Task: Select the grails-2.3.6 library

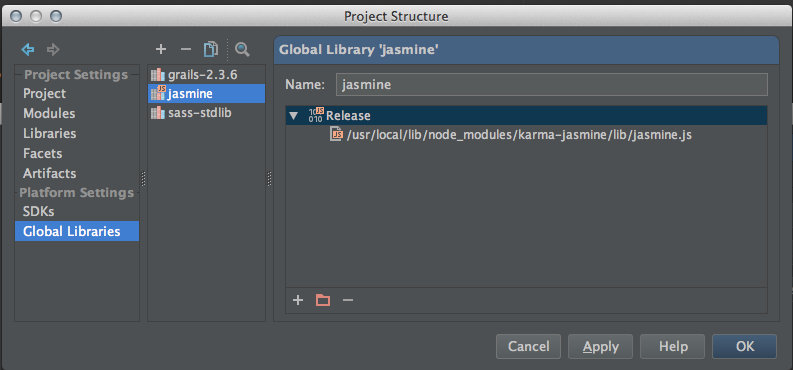Action: coord(206,75)
